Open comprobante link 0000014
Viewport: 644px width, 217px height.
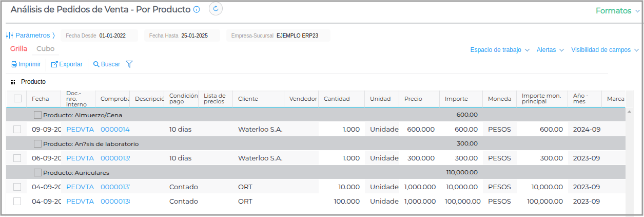[115, 130]
